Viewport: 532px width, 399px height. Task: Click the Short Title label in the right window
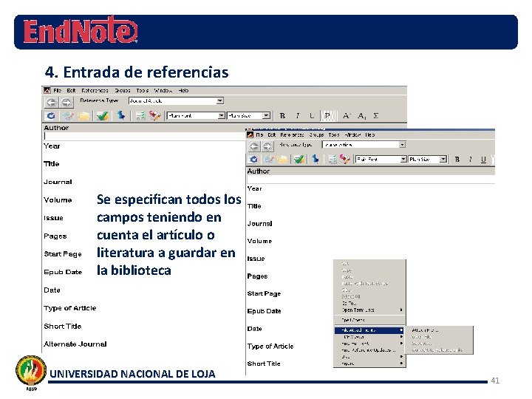(264, 364)
